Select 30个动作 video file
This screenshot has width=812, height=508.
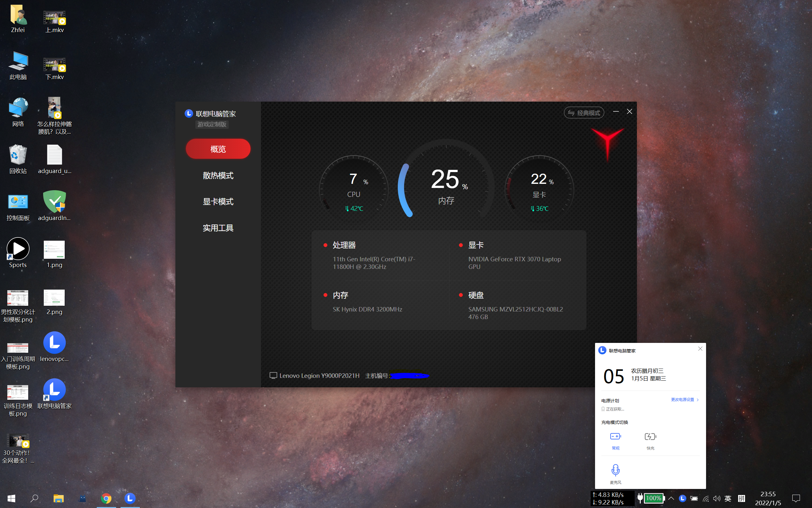pyautogui.click(x=18, y=449)
